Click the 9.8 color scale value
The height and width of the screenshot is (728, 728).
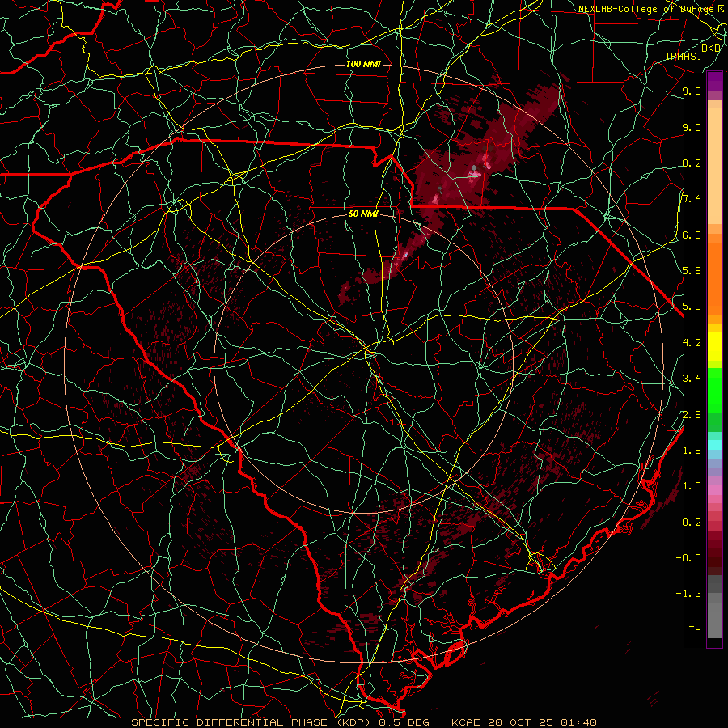point(692,91)
